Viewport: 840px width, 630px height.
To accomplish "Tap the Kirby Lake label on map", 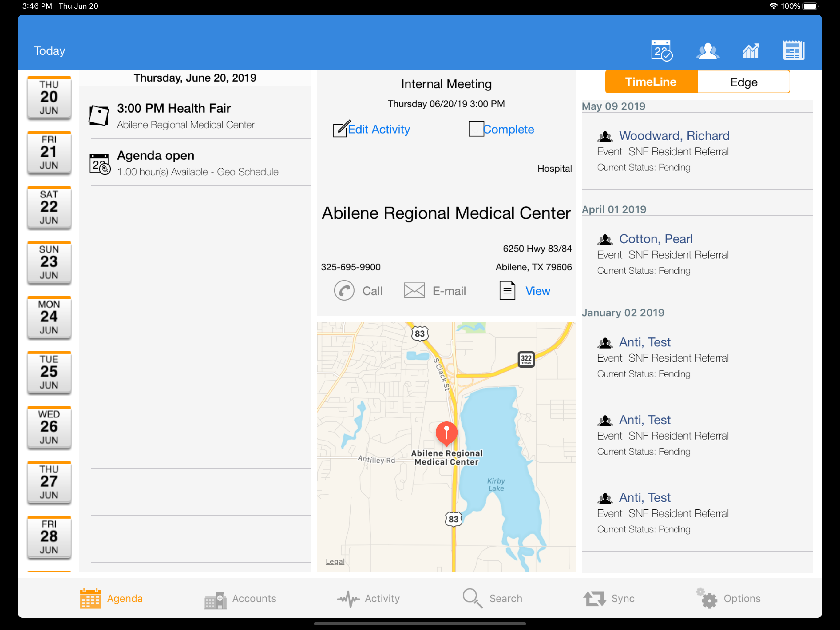I will [496, 484].
